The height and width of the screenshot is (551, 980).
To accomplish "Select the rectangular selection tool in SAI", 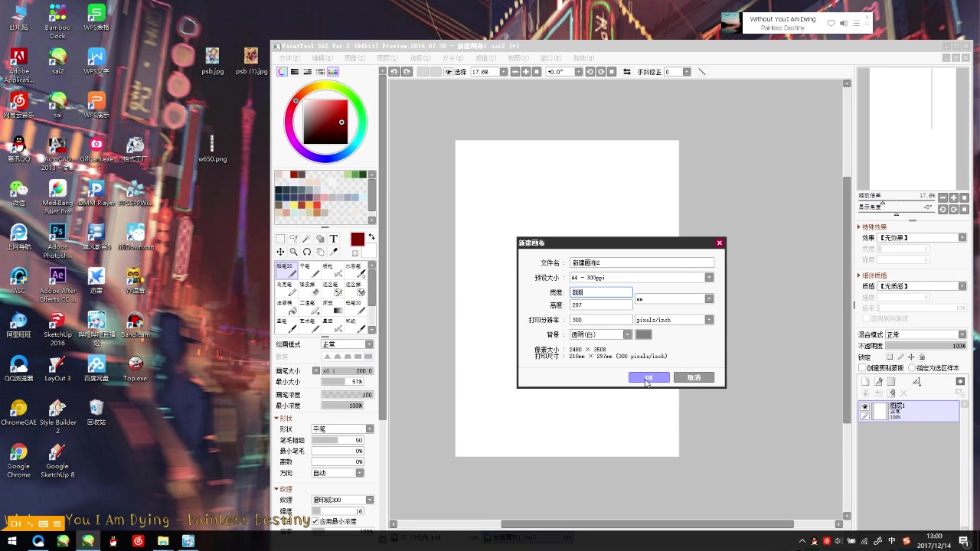I will [x=280, y=239].
